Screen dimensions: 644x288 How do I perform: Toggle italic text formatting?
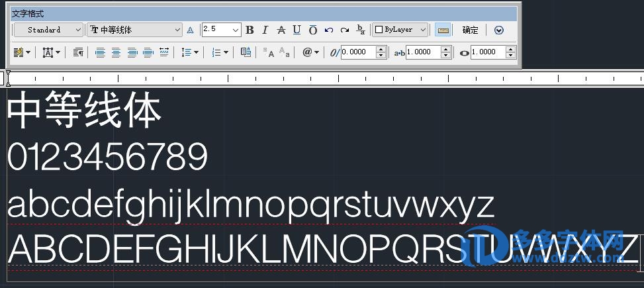tap(265, 30)
